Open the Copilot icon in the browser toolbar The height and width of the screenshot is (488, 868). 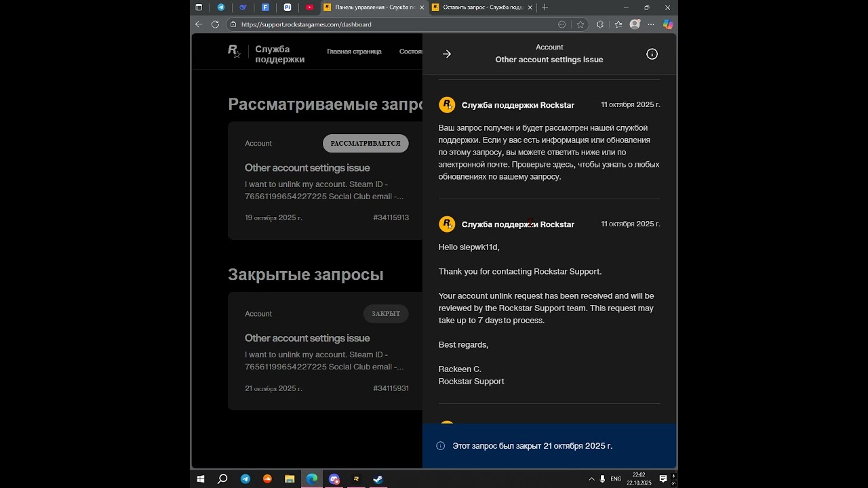(x=668, y=24)
